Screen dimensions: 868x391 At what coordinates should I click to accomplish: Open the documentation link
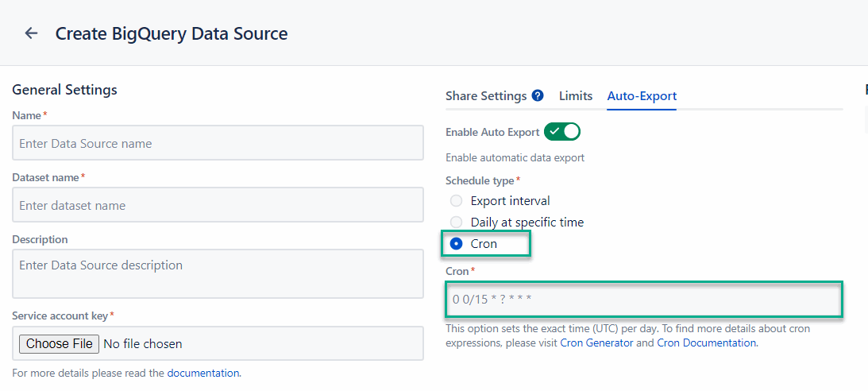tap(203, 373)
